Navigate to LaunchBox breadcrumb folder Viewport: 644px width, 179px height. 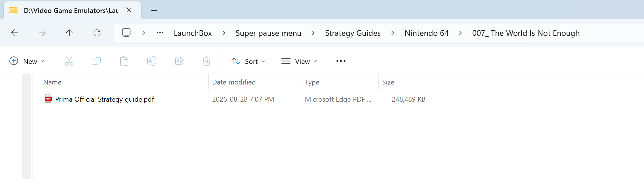tap(193, 33)
